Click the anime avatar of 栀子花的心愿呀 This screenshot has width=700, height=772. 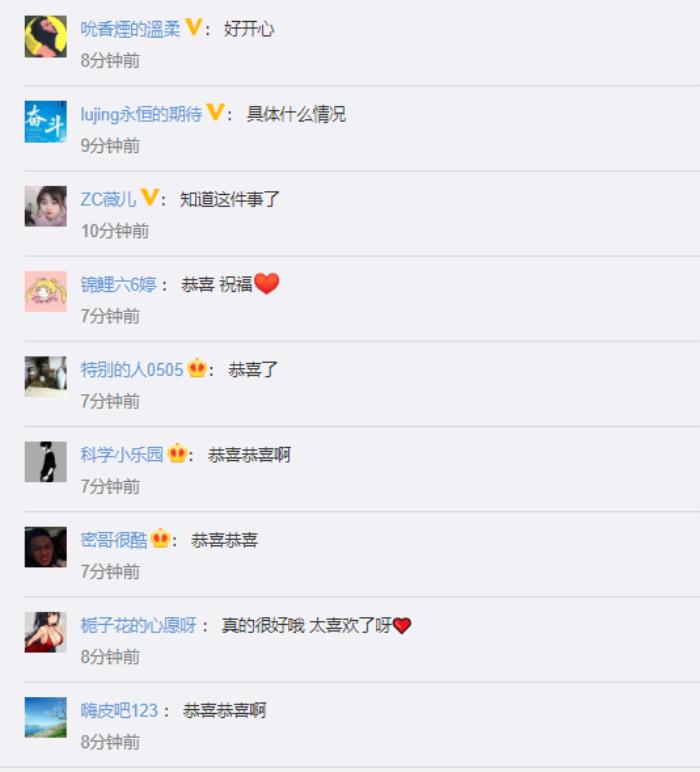pos(46,633)
